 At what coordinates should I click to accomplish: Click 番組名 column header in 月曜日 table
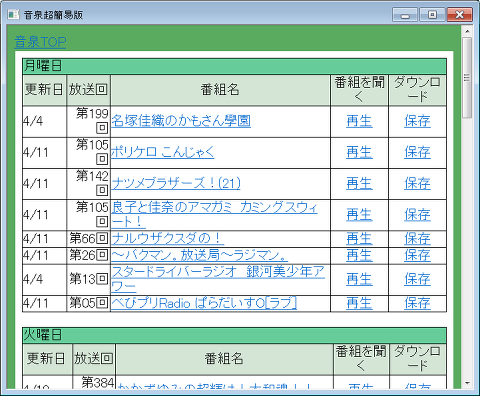pyautogui.click(x=220, y=90)
